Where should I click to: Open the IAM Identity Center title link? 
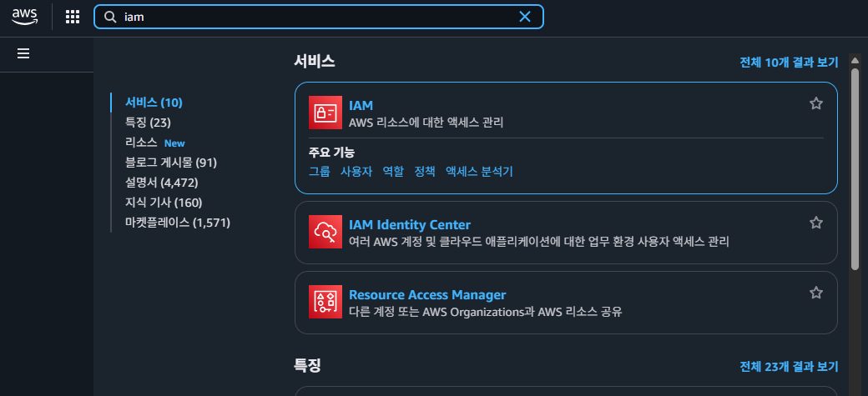pos(410,224)
